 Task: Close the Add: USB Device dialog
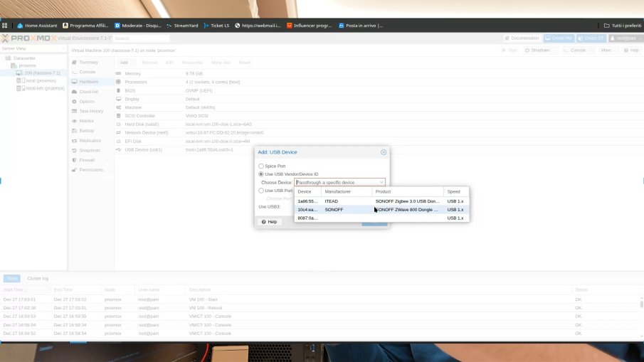pos(384,152)
